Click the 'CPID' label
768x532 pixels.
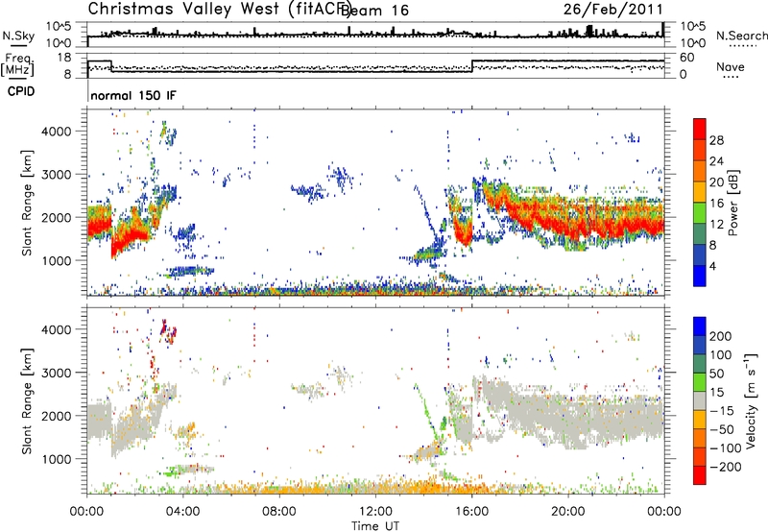[21, 91]
